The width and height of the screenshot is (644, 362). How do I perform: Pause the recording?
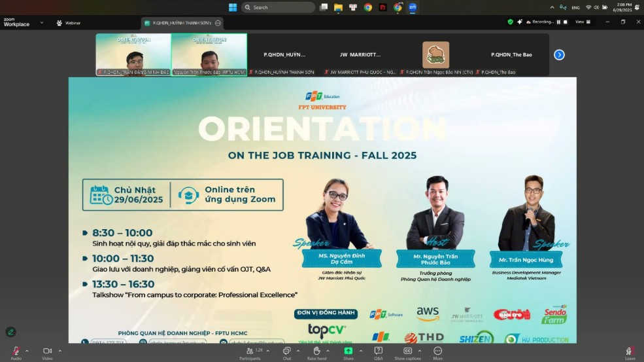click(558, 22)
